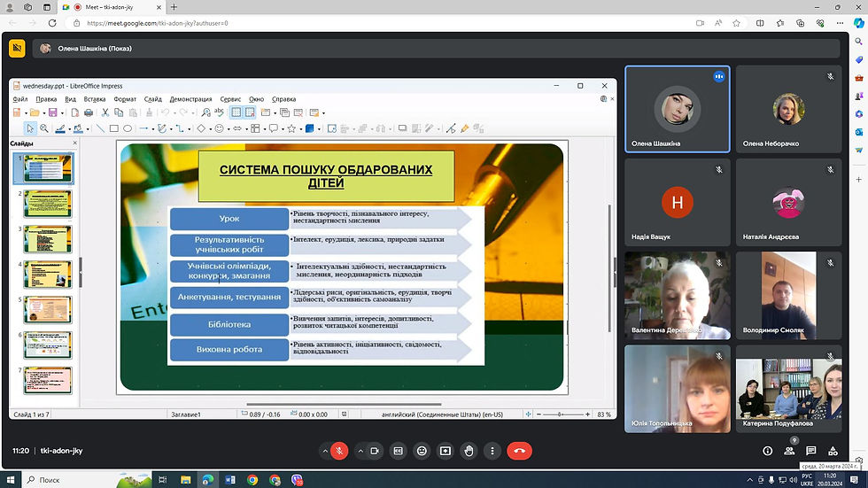Toggle closed captions in Meet

pos(398,451)
